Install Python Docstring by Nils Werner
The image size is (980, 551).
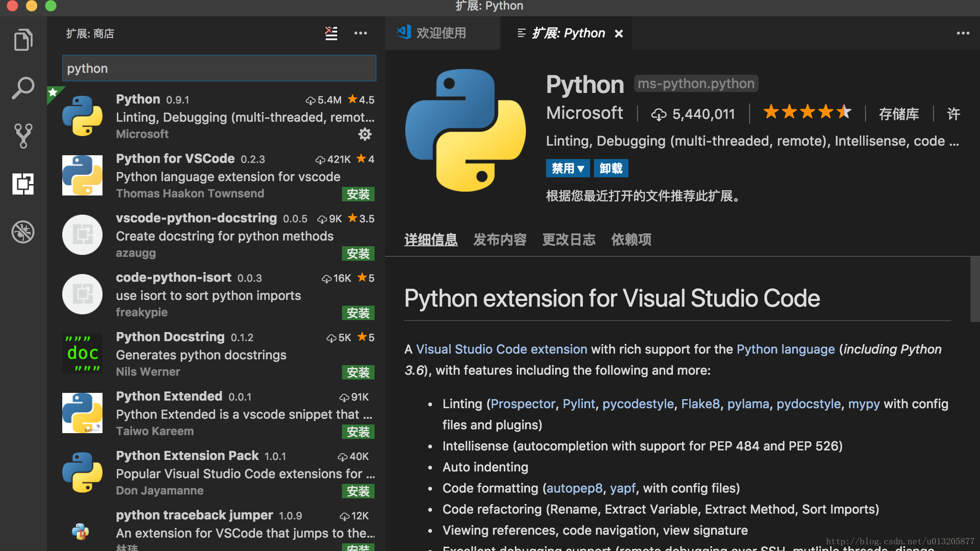coord(358,372)
